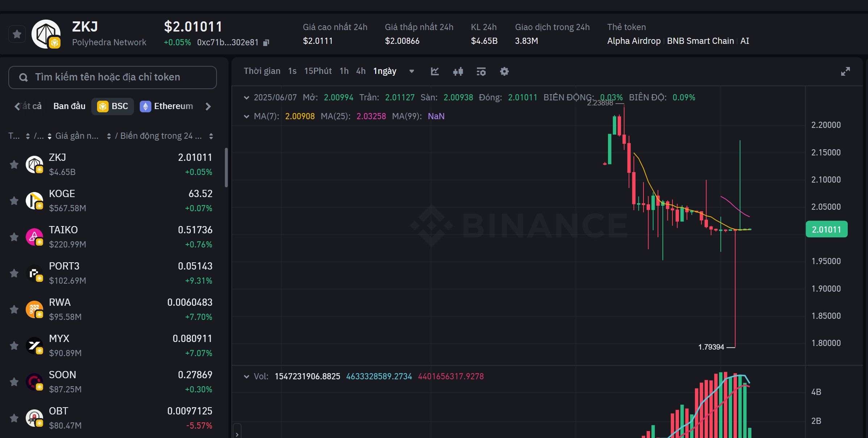
Task: Favorite the ZKJ row star
Action: (14, 164)
